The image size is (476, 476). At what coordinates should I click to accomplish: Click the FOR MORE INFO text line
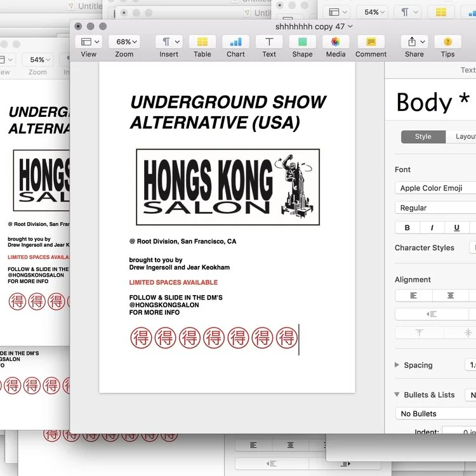coord(154,312)
